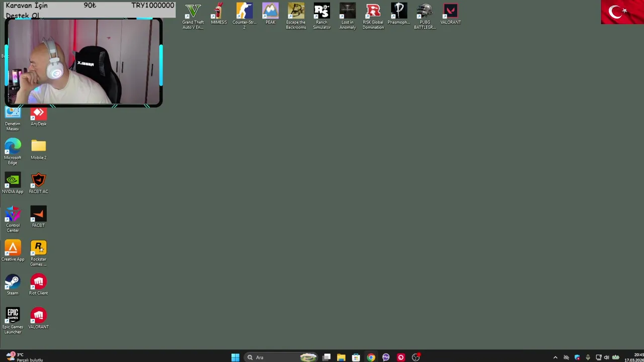Open the Windows Start menu
This screenshot has width=644, height=362.
(235, 357)
